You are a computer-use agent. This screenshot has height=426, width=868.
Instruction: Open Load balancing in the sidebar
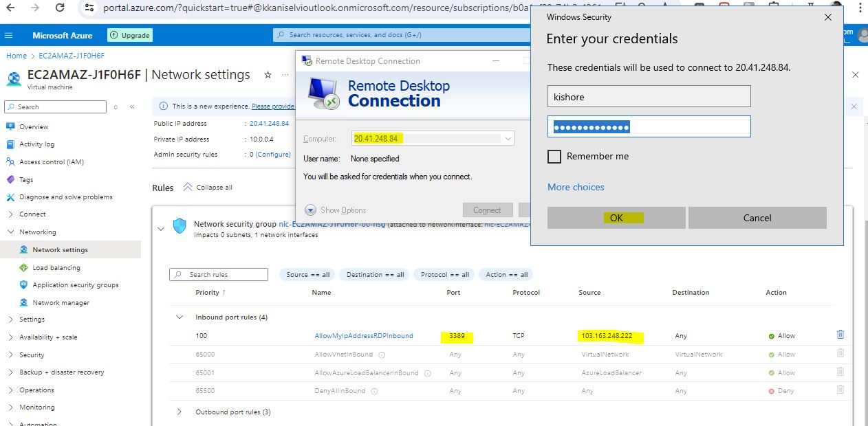coord(56,268)
